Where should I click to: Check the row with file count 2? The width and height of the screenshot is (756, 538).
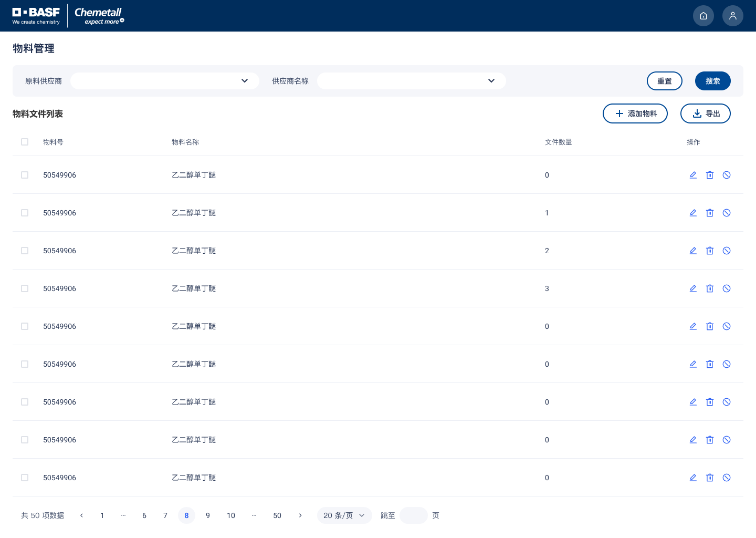pyautogui.click(x=25, y=251)
